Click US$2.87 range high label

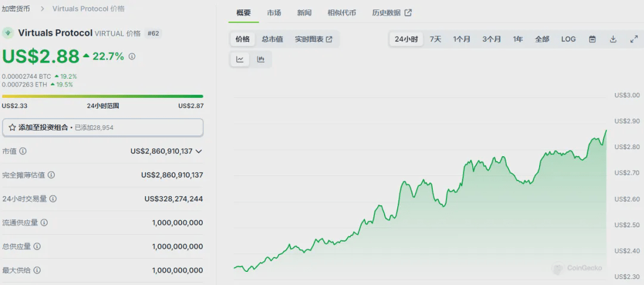coord(191,106)
